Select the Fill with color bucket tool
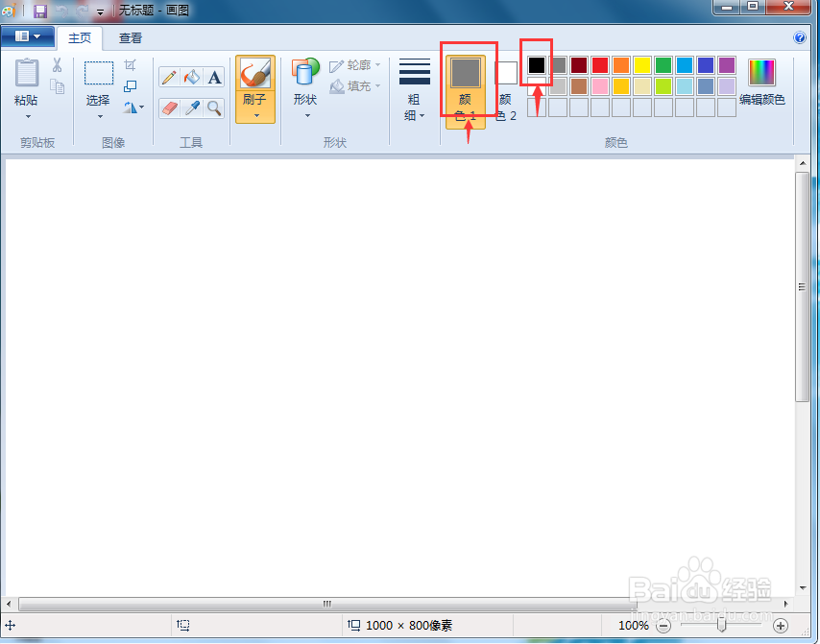The image size is (820, 644). click(x=192, y=78)
